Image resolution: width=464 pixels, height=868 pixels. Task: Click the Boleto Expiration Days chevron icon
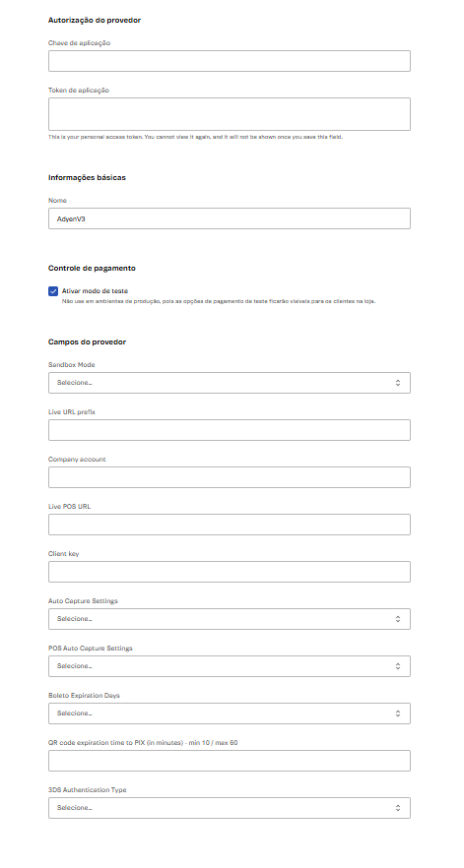click(397, 713)
